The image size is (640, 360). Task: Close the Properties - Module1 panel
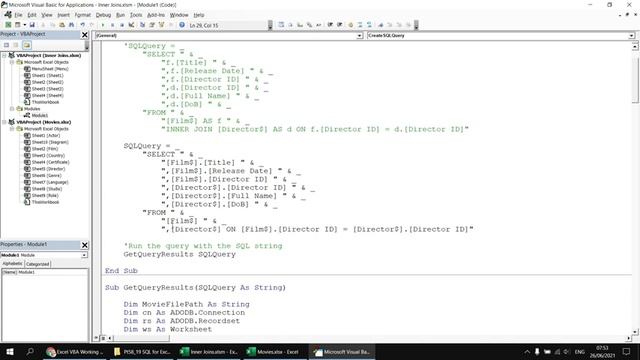[84, 245]
